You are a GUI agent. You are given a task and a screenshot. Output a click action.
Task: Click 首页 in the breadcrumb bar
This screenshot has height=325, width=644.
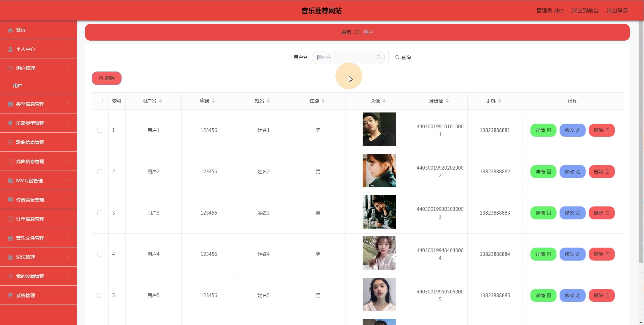point(347,32)
